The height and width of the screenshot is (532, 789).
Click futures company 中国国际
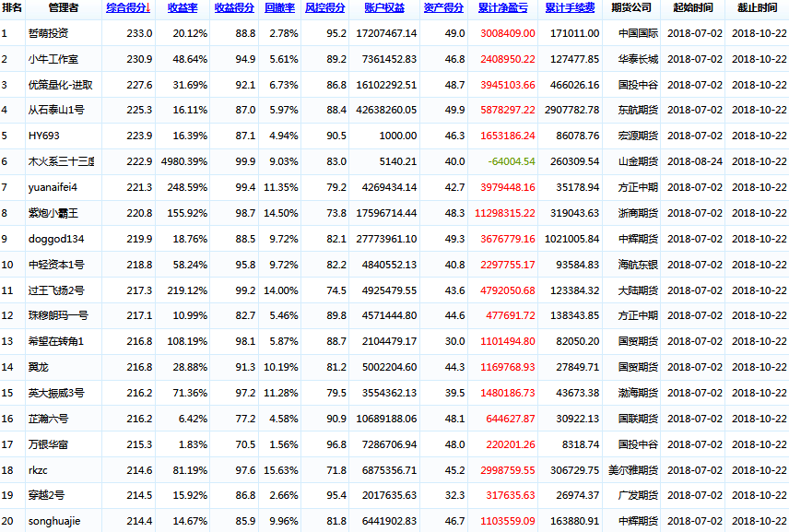pyautogui.click(x=638, y=33)
